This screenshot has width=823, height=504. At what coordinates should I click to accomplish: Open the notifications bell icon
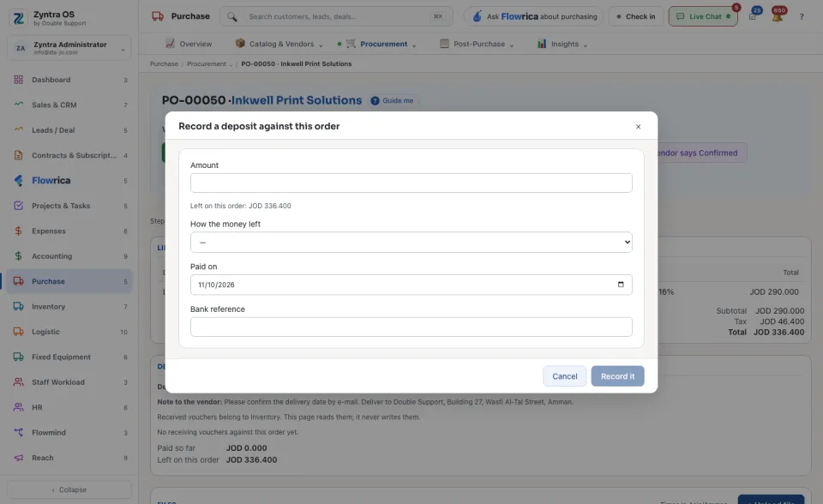778,16
